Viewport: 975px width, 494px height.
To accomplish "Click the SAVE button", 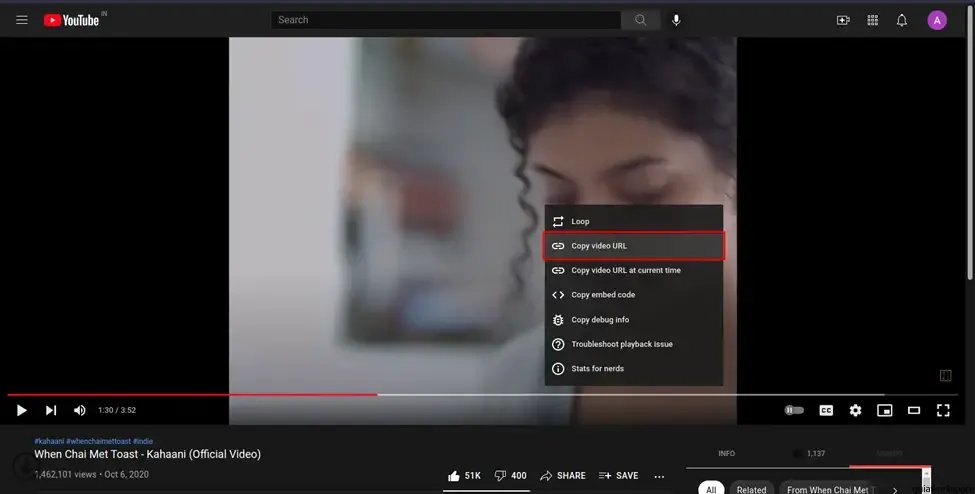I will 618,475.
